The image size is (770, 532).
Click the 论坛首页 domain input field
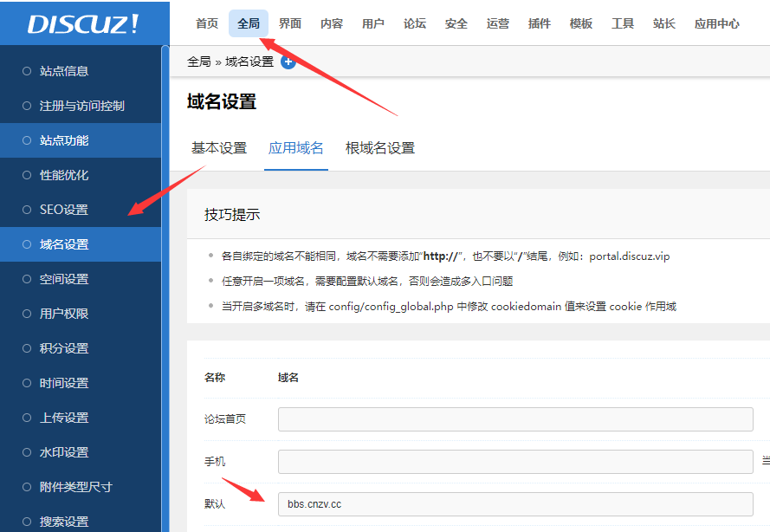(515, 419)
